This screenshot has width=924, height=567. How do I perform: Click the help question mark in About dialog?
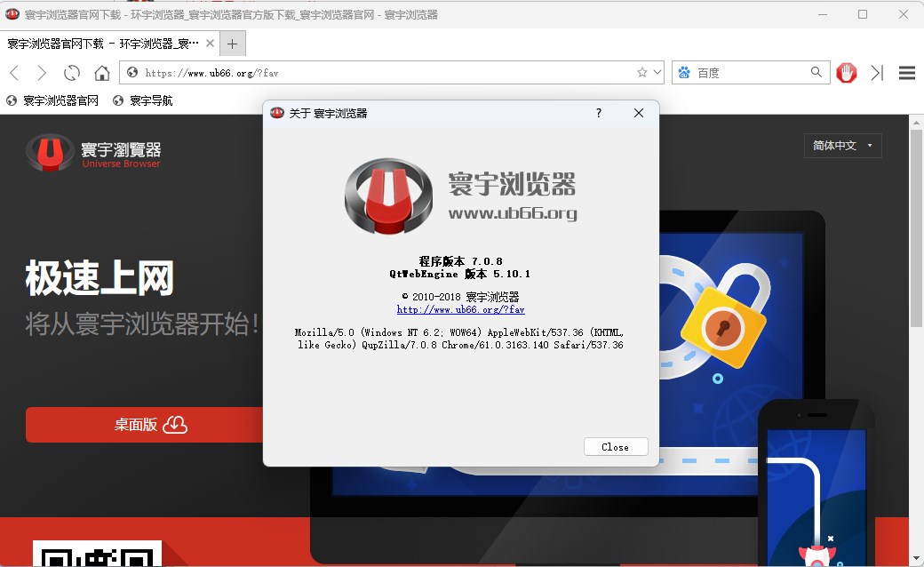click(599, 113)
